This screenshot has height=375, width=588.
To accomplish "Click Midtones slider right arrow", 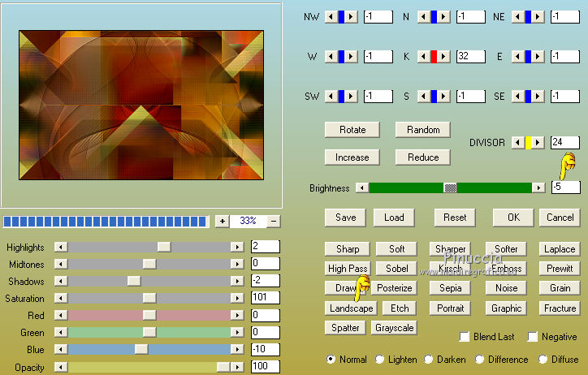I will pos(237,264).
